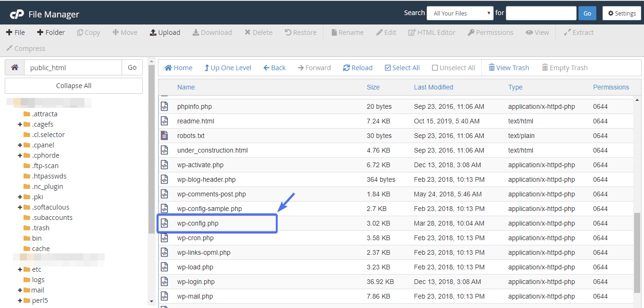Expand the mail folder tree node
Screen dimensions: 644x308
[x=20, y=290]
